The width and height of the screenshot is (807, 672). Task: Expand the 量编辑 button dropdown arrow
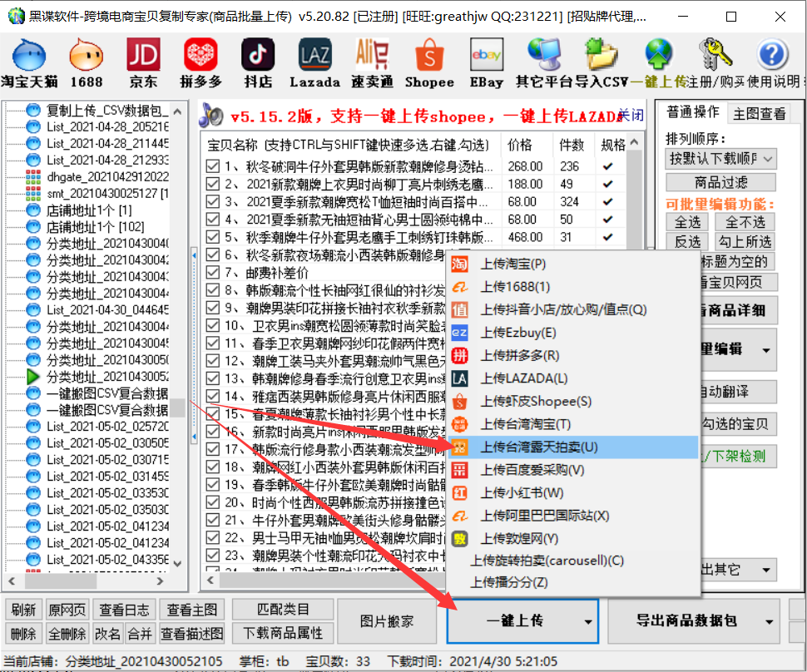pos(766,350)
